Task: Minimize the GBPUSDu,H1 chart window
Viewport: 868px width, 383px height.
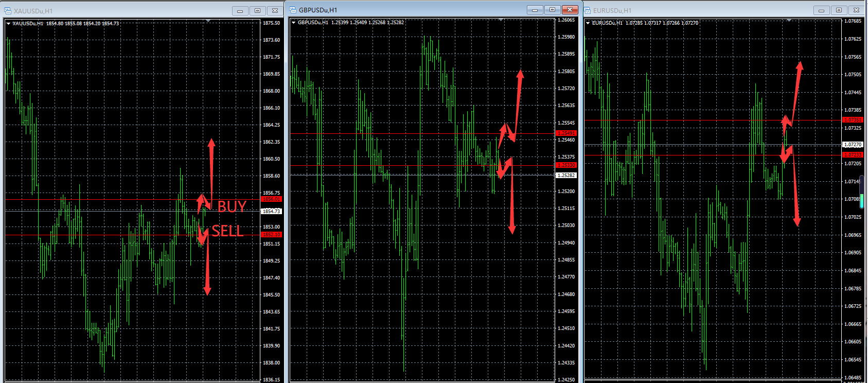Action: point(535,10)
